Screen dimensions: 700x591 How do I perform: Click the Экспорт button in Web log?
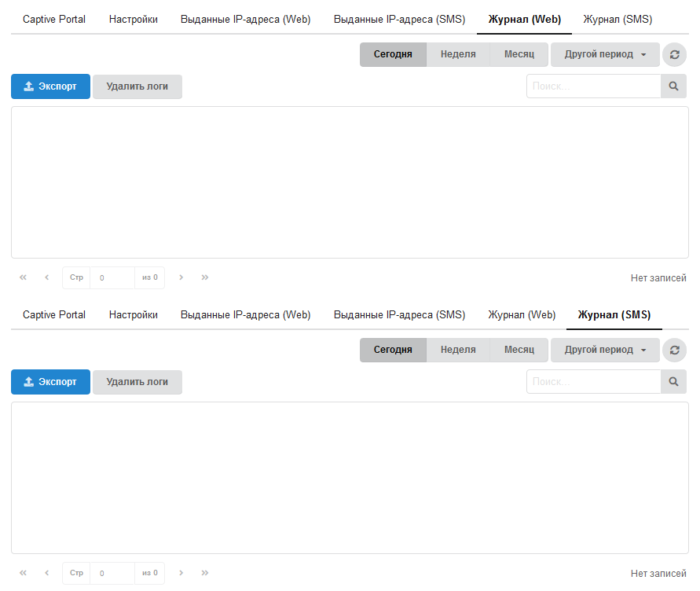(51, 86)
